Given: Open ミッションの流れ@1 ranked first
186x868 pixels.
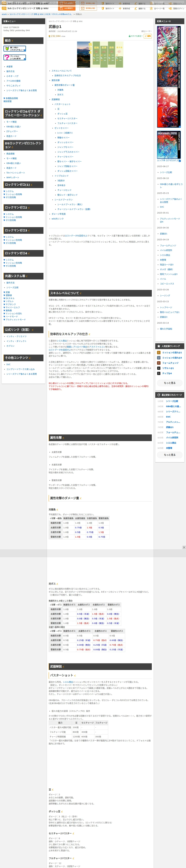Looking at the screenshot, I should click(172, 352).
